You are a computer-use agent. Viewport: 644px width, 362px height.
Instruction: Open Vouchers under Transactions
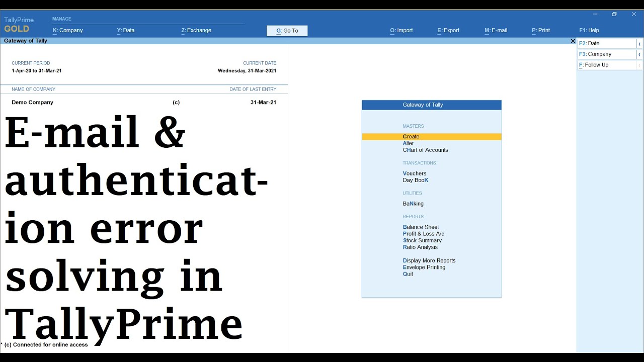[415, 173]
